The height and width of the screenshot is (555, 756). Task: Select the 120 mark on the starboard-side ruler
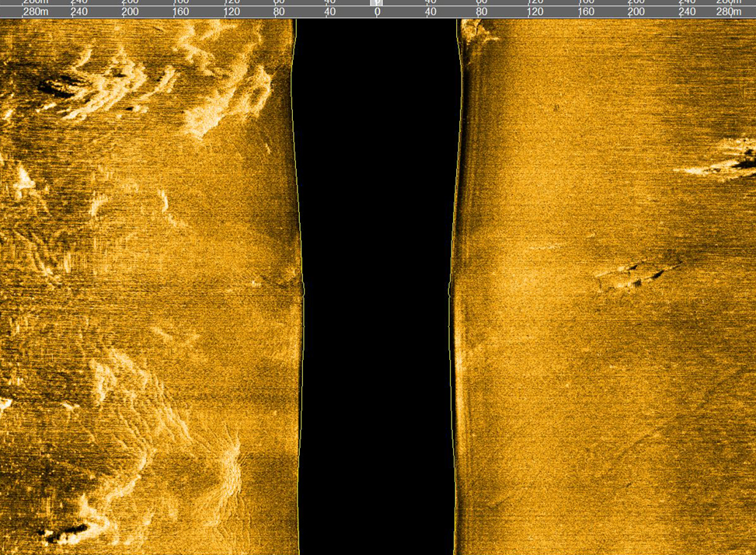[x=535, y=12]
